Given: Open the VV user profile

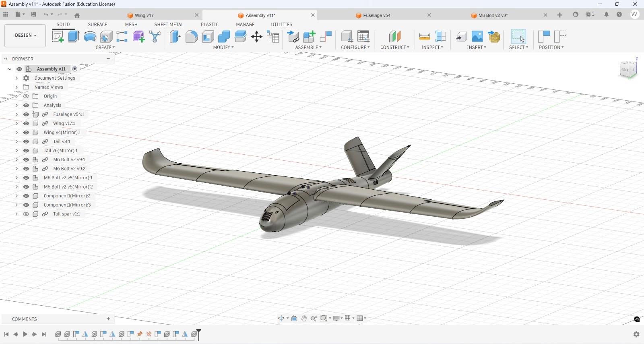Looking at the screenshot, I should [634, 14].
